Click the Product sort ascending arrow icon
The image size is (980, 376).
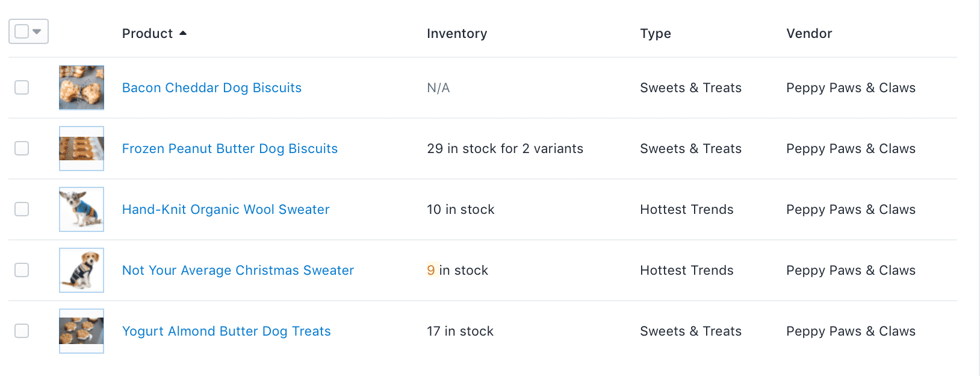183,33
